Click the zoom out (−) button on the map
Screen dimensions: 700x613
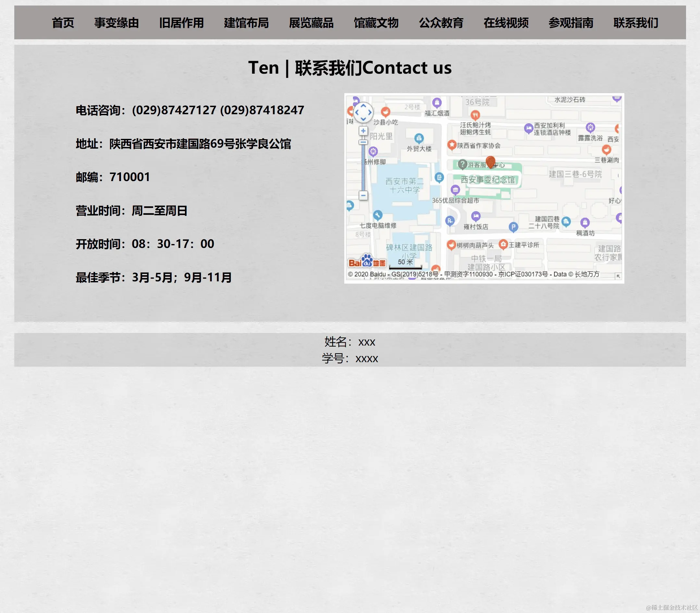(363, 196)
